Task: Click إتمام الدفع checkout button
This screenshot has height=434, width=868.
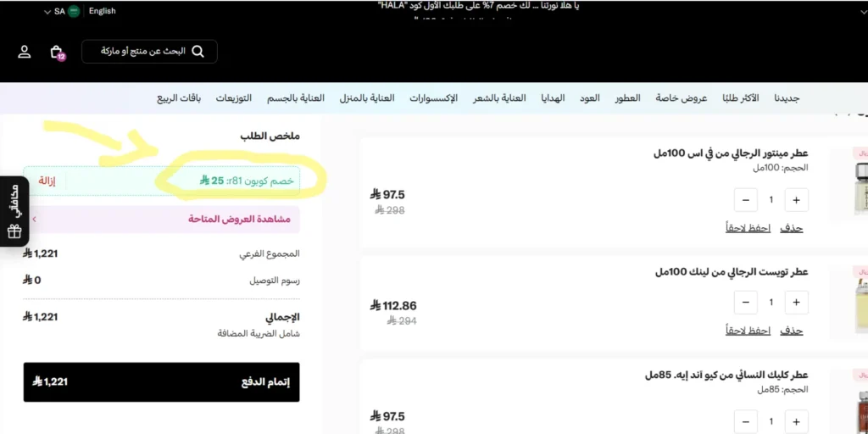Action: point(162,382)
